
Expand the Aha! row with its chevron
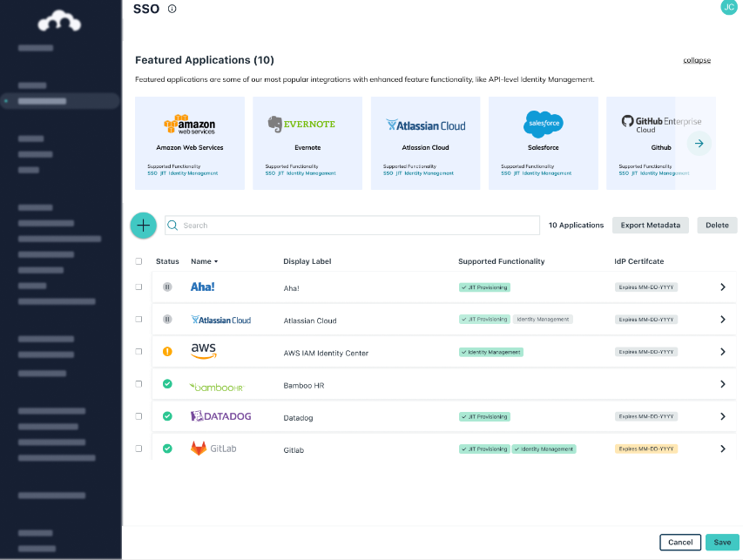[x=723, y=287]
